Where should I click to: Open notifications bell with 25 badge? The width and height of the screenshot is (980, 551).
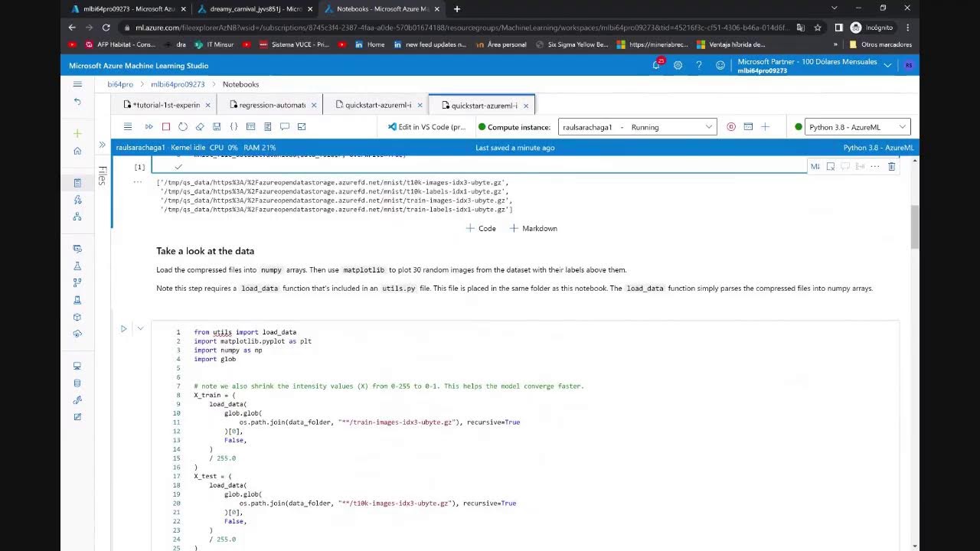point(657,65)
